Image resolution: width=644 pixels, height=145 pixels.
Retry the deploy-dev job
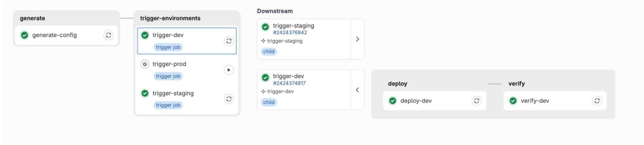476,101
